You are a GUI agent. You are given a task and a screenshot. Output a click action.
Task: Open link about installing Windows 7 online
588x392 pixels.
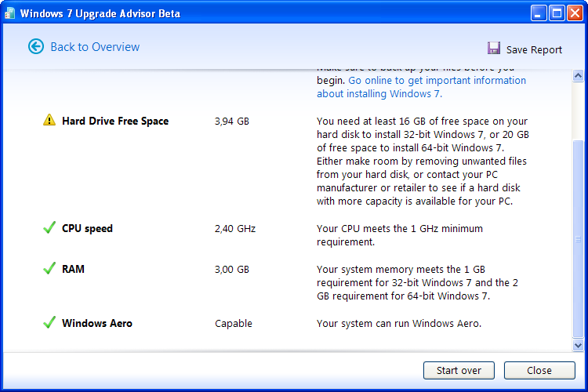coord(421,87)
